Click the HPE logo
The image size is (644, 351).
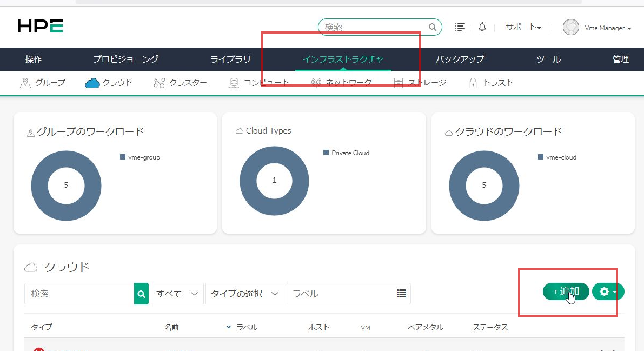pyautogui.click(x=40, y=26)
